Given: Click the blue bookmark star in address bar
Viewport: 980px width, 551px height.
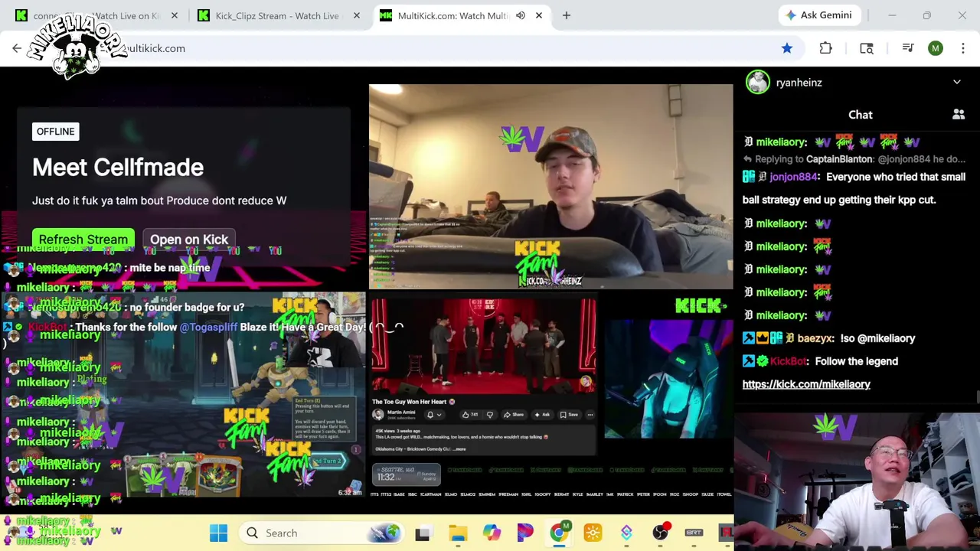Looking at the screenshot, I should [x=787, y=48].
